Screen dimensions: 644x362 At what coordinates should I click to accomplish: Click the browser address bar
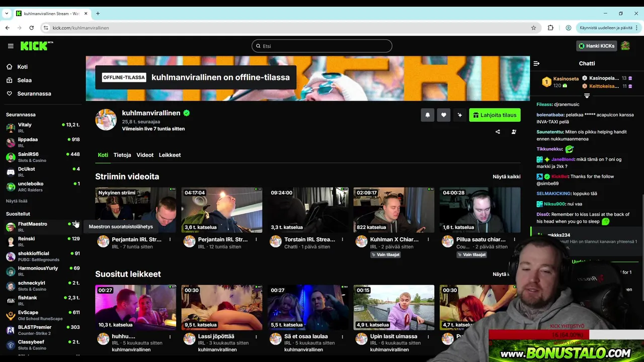(287, 28)
